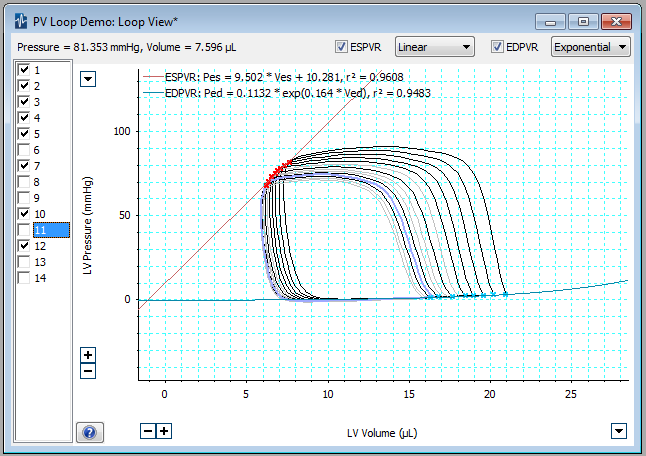The height and width of the screenshot is (456, 646).
Task: Close the Loop View window
Action: (616, 21)
